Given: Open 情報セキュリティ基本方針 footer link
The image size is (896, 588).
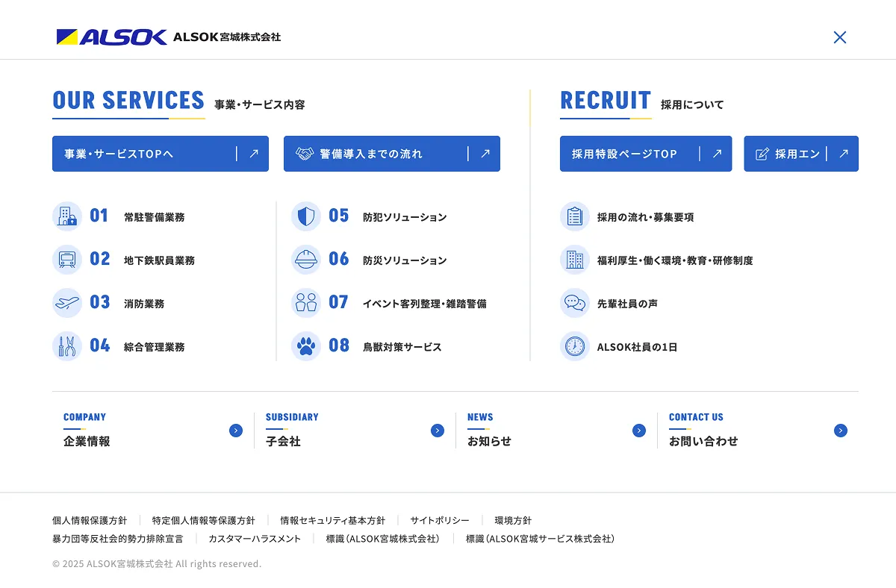Looking at the screenshot, I should point(333,520).
